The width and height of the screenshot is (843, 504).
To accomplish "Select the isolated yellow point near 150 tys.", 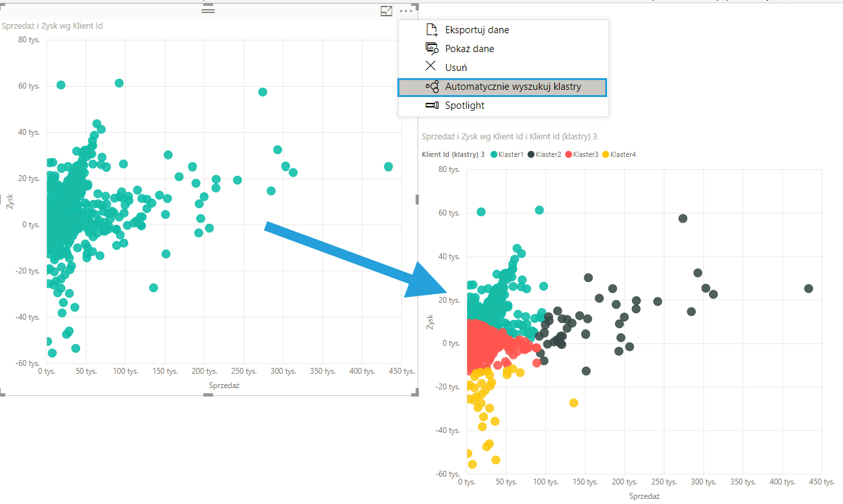I will tap(573, 403).
